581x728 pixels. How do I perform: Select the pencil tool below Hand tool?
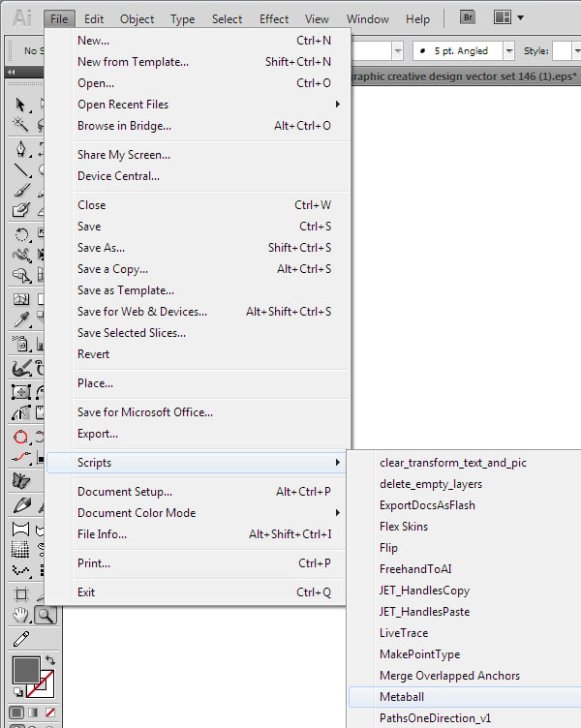click(x=21, y=639)
